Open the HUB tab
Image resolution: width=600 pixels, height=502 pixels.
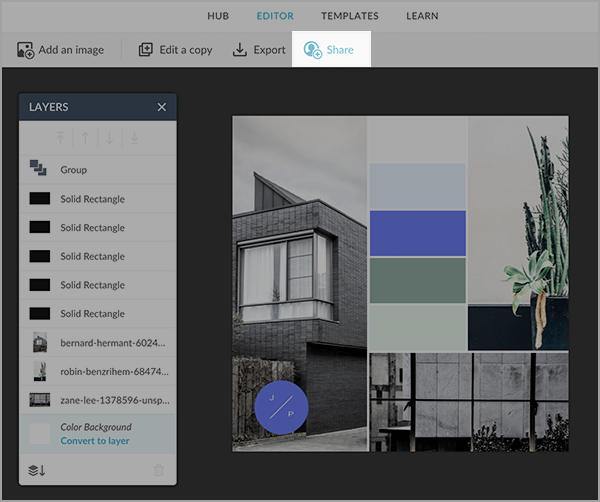218,16
